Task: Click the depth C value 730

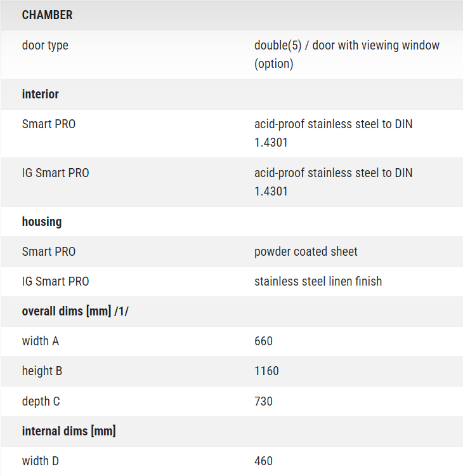Action: click(x=263, y=401)
